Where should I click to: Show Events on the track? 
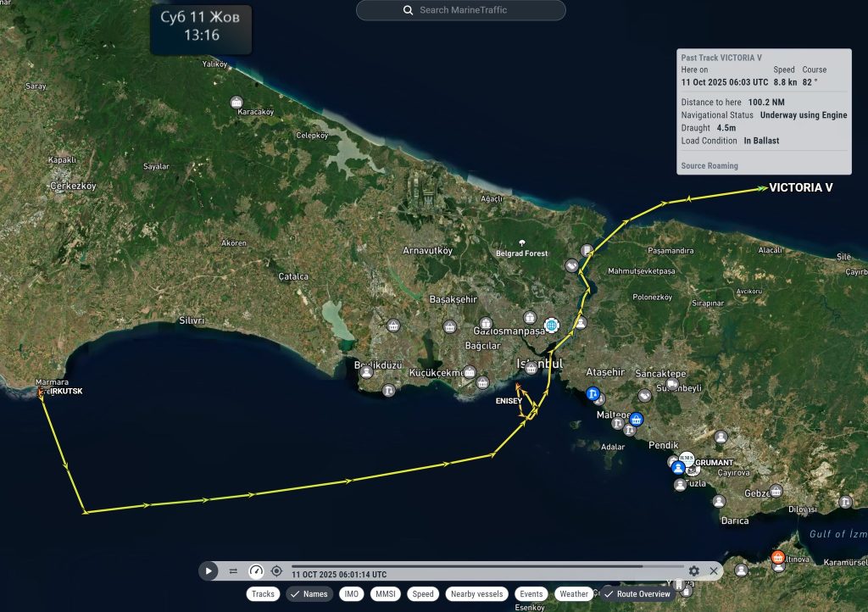tap(531, 594)
